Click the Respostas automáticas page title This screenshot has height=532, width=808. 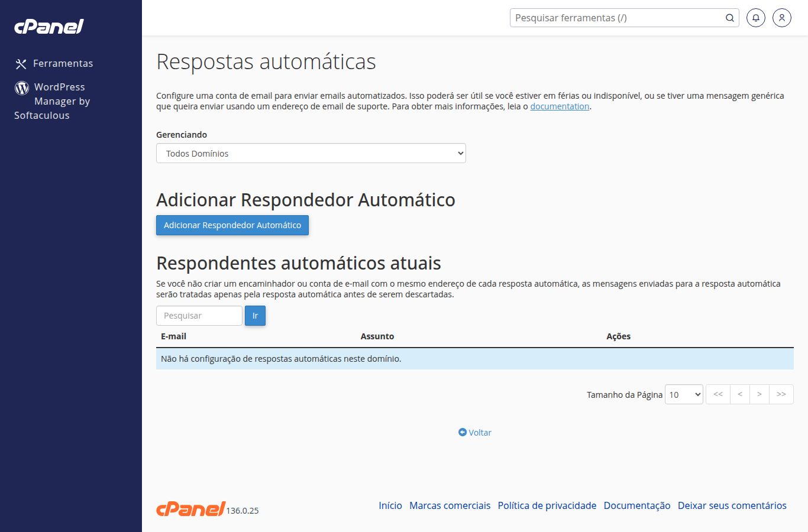point(266,61)
